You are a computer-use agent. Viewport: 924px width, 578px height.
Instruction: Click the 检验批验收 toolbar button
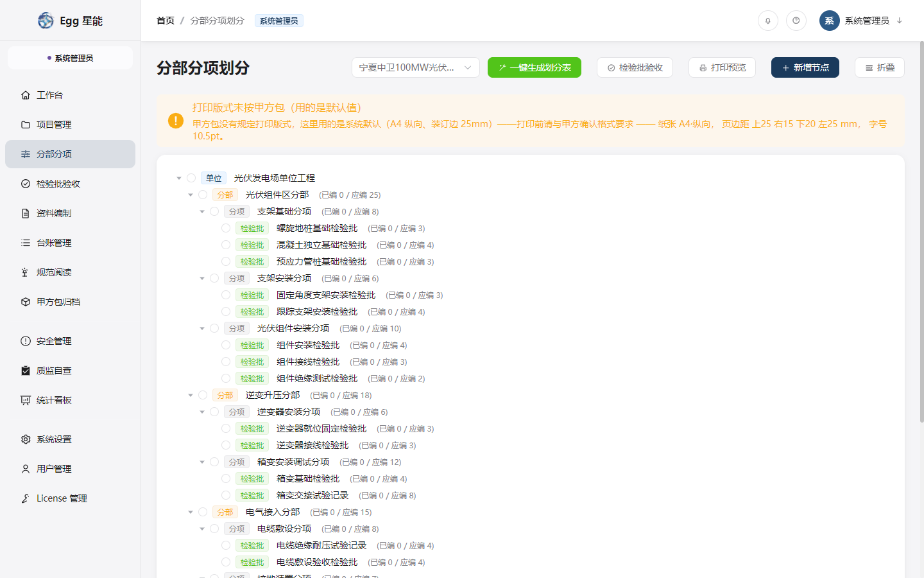tap(635, 67)
